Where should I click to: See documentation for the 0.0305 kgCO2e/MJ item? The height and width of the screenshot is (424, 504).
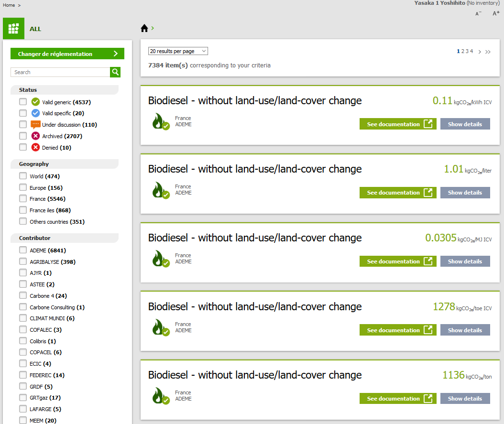(x=398, y=261)
